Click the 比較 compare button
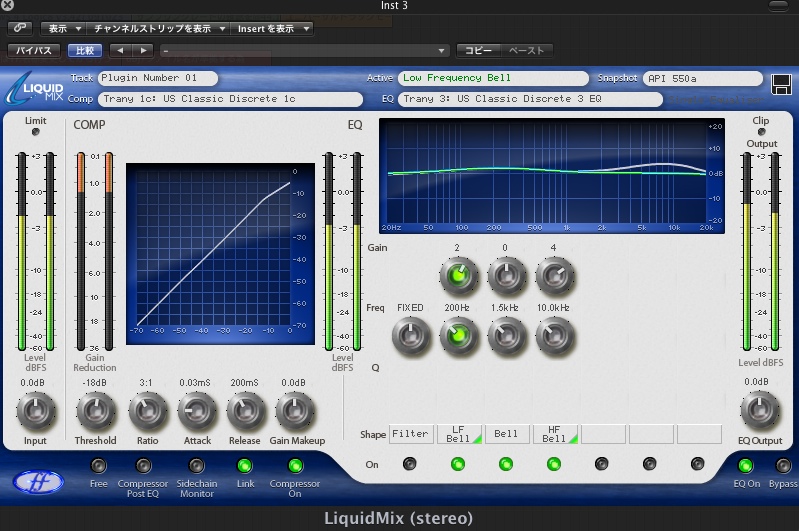 point(85,50)
